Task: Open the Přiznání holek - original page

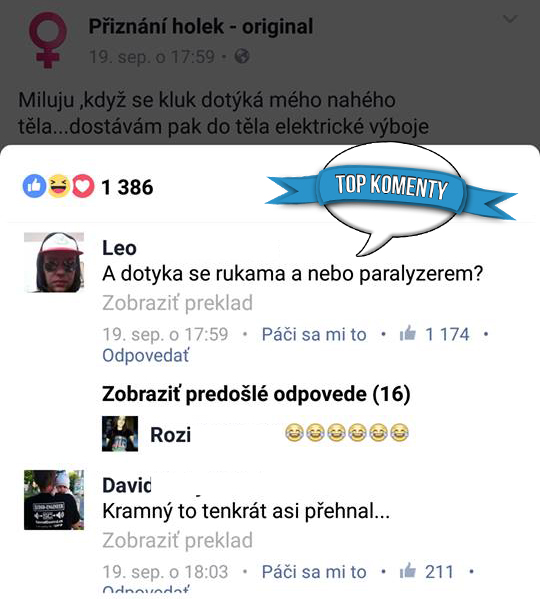Action: point(201,26)
